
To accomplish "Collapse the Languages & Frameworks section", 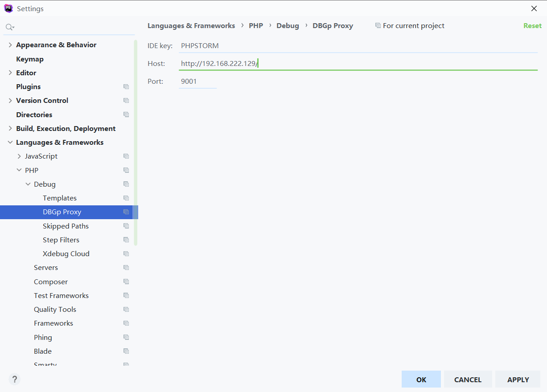I will coord(10,143).
